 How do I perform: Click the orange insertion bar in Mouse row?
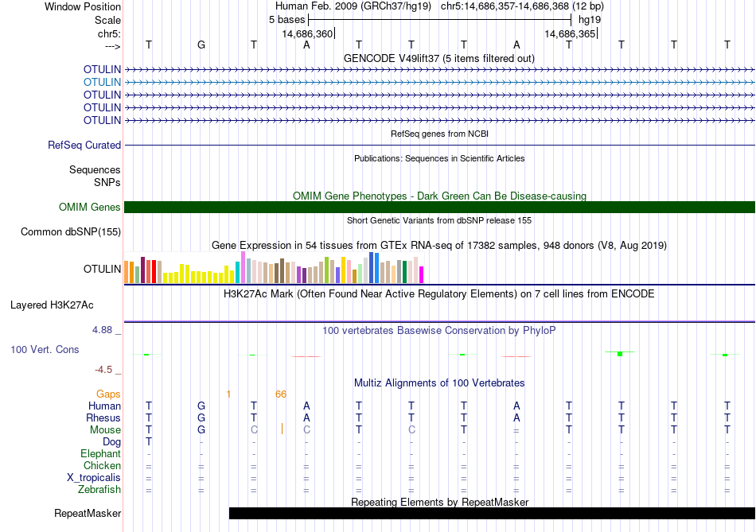click(x=282, y=429)
